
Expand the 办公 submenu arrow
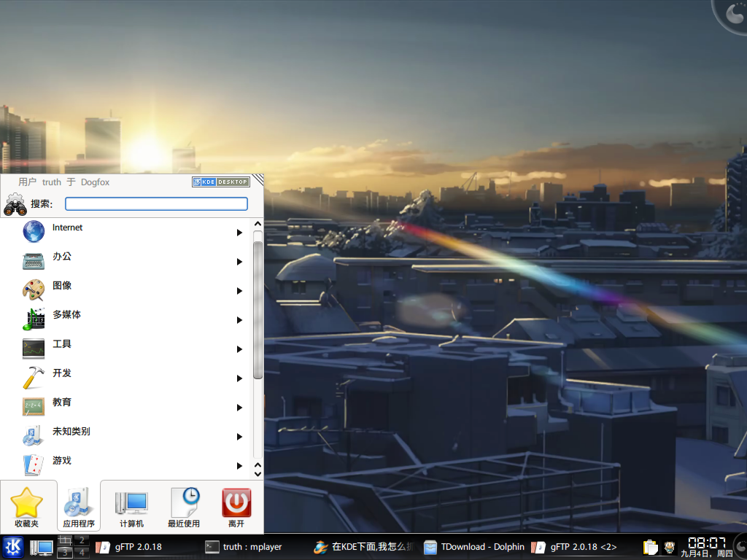(239, 262)
